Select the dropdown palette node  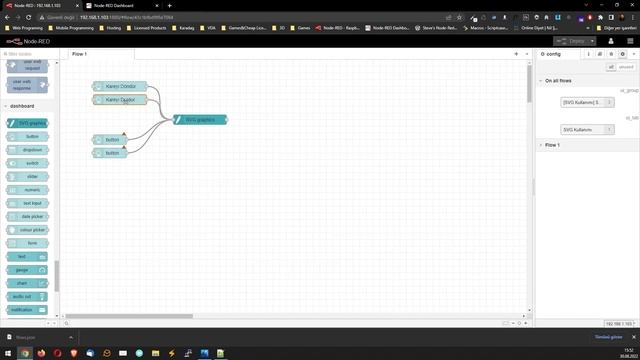(27, 150)
